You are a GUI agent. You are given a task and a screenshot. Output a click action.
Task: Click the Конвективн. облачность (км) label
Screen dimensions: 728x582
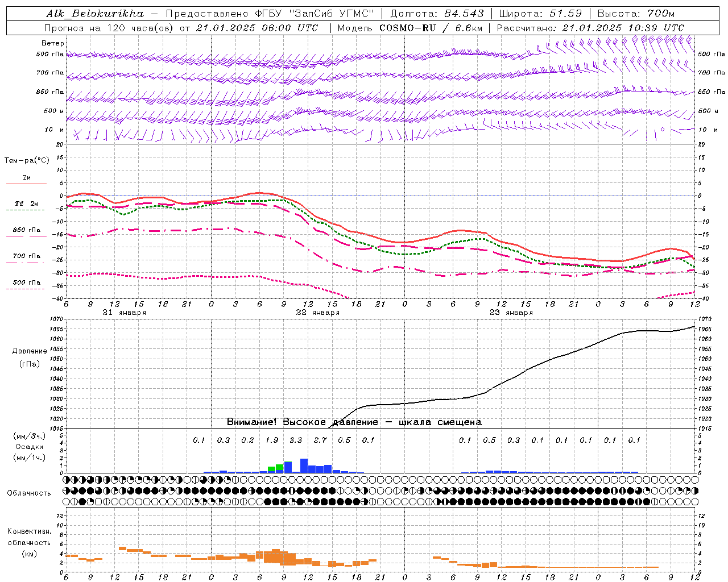[x=29, y=542]
